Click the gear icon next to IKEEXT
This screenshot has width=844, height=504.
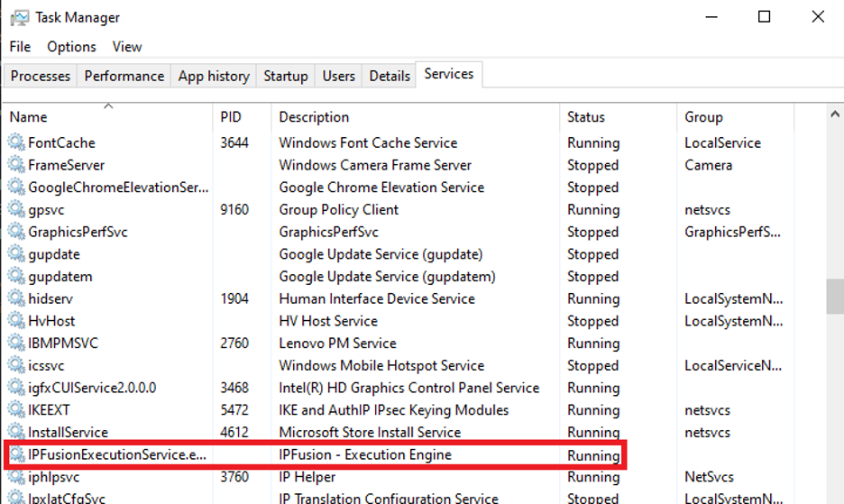(x=16, y=410)
